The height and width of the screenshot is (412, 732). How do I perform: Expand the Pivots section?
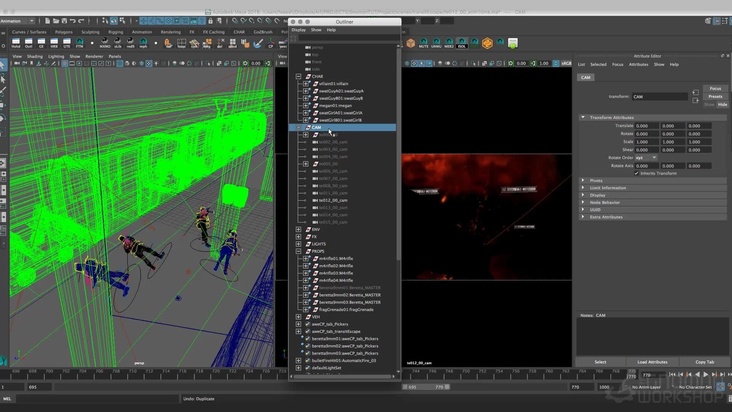584,180
